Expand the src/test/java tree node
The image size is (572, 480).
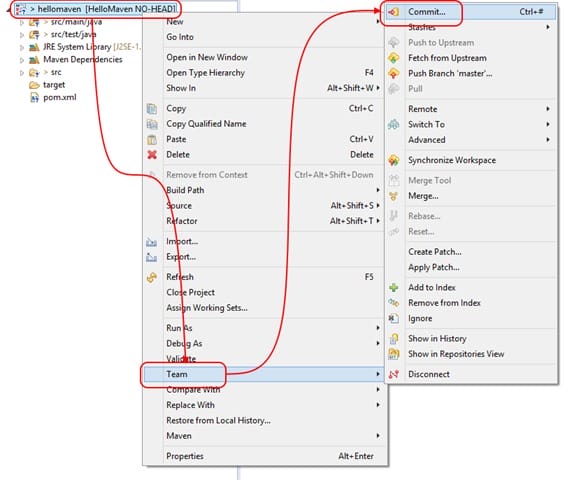point(22,35)
